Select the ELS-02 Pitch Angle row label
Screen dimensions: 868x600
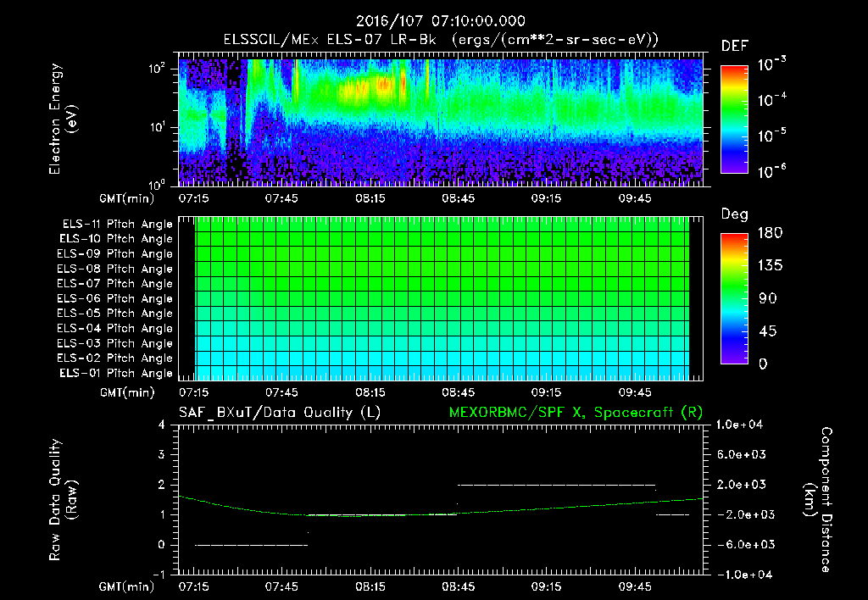115,358
